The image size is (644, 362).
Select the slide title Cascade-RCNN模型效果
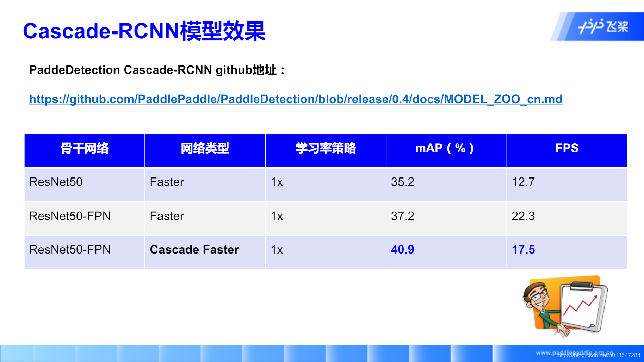click(144, 31)
